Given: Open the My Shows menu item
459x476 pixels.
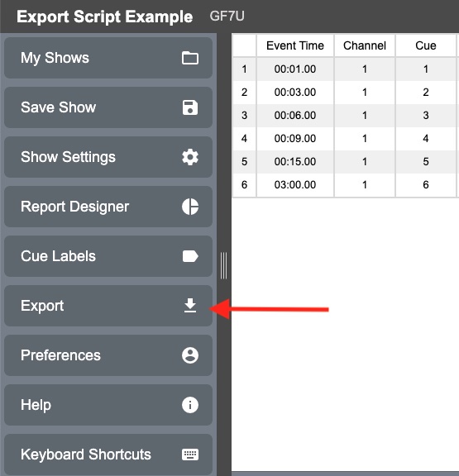Looking at the screenshot, I should [108, 58].
